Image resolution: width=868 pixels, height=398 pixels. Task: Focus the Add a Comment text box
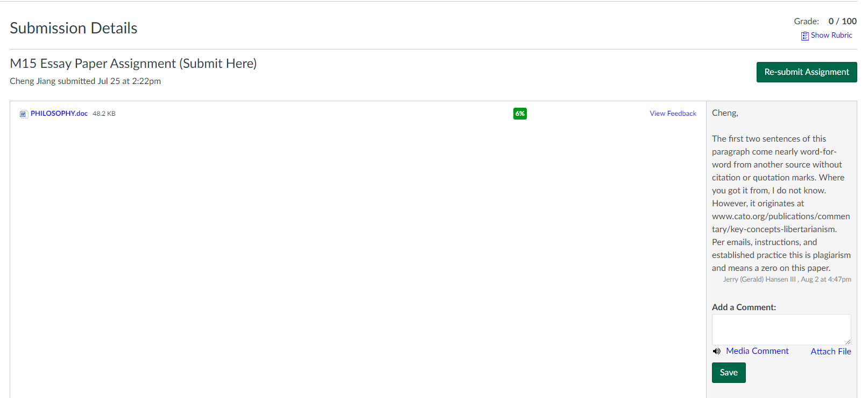click(781, 330)
